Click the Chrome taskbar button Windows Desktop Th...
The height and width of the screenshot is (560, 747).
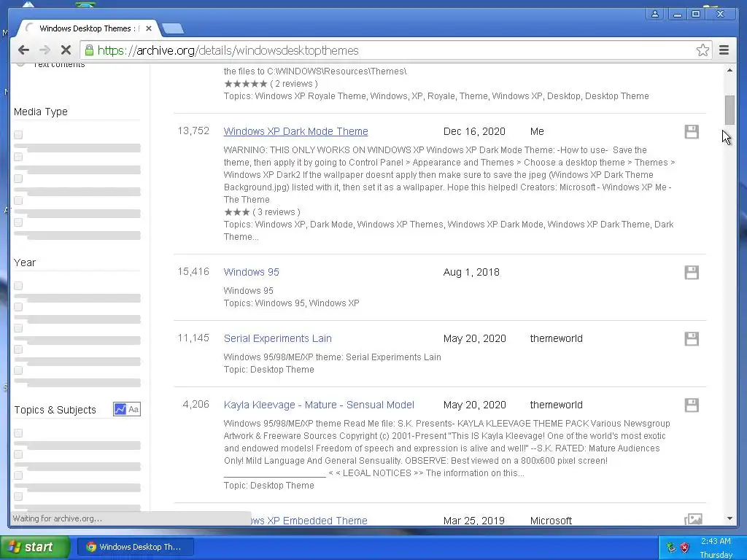coord(136,547)
